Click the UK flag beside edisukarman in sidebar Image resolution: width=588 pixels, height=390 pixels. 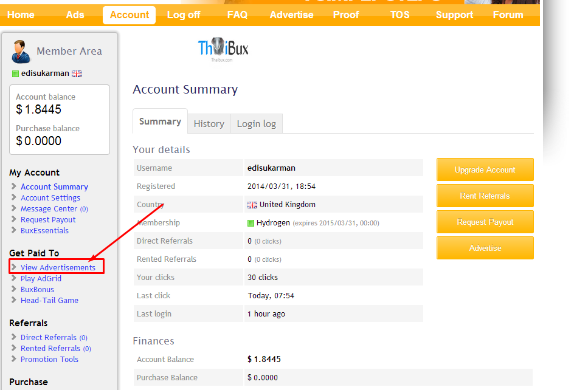(77, 74)
